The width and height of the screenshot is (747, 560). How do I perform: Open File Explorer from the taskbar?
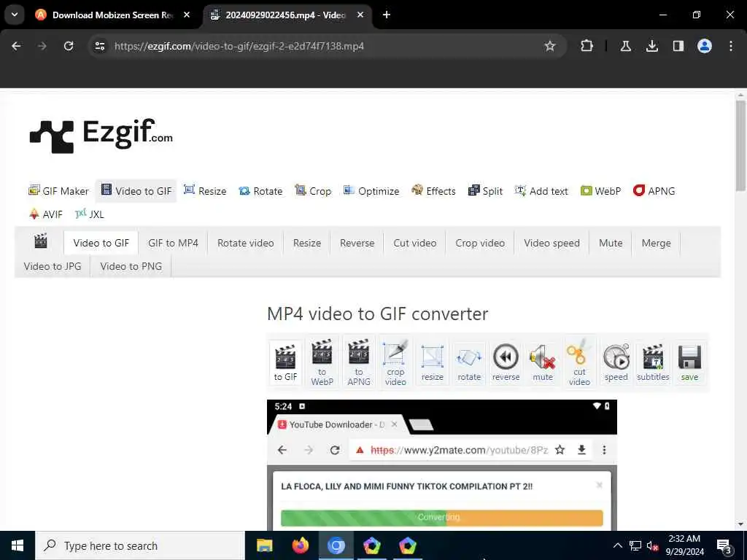(x=264, y=545)
